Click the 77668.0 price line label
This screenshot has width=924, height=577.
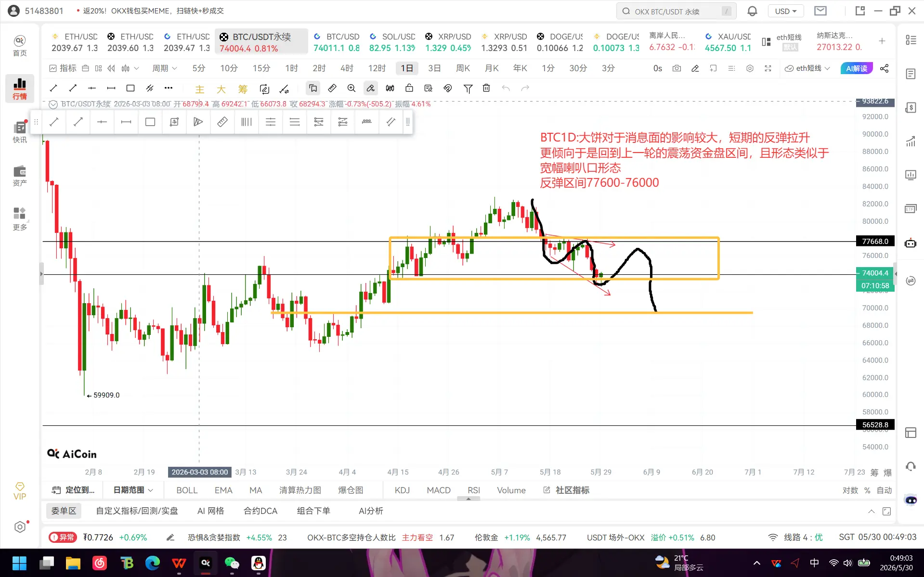[x=875, y=242]
